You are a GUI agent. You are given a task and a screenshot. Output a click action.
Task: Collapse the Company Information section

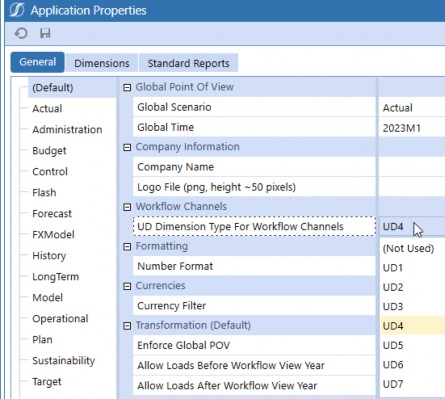coord(127,147)
